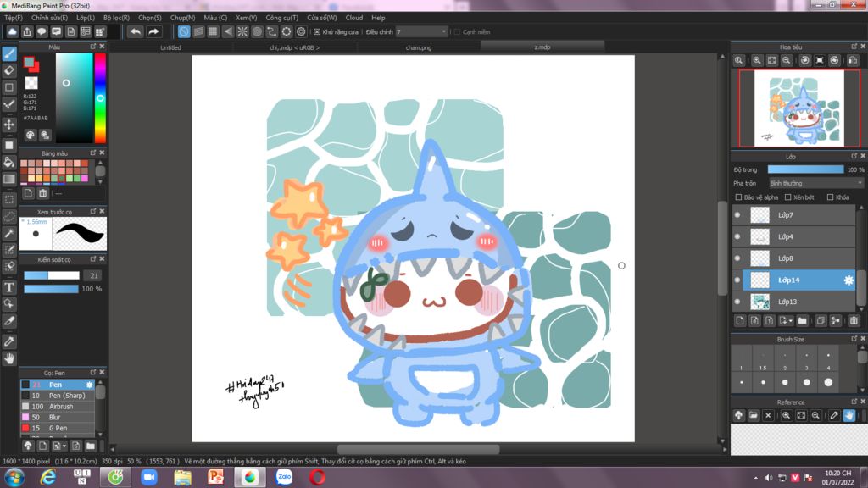Undock the Brush Size panel
The width and height of the screenshot is (868, 488).
coord(854,339)
